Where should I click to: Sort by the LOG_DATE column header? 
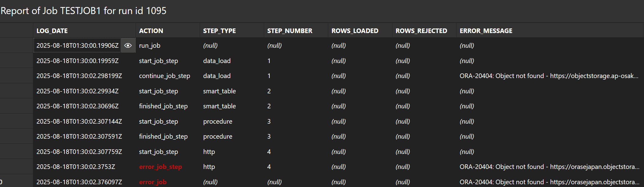tap(84, 31)
